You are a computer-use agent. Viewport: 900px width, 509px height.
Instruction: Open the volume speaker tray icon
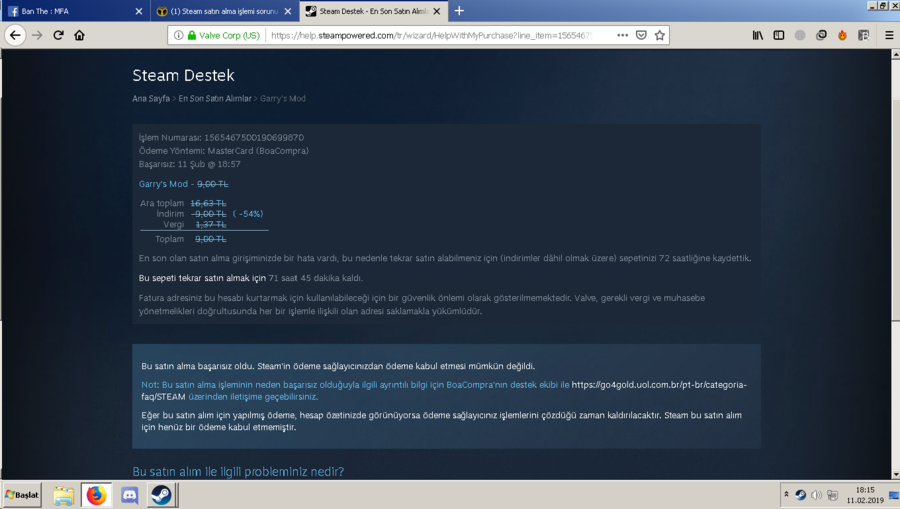[816, 495]
